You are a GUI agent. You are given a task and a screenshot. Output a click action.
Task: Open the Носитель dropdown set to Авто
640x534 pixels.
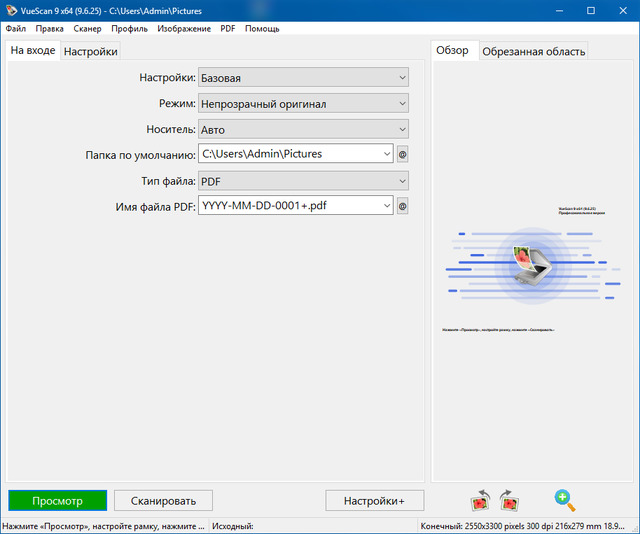[x=401, y=129]
